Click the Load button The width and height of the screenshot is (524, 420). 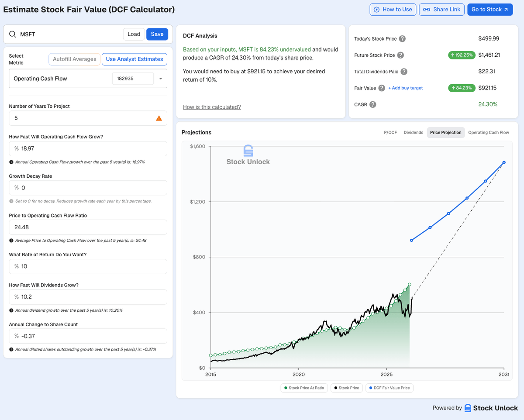point(134,34)
